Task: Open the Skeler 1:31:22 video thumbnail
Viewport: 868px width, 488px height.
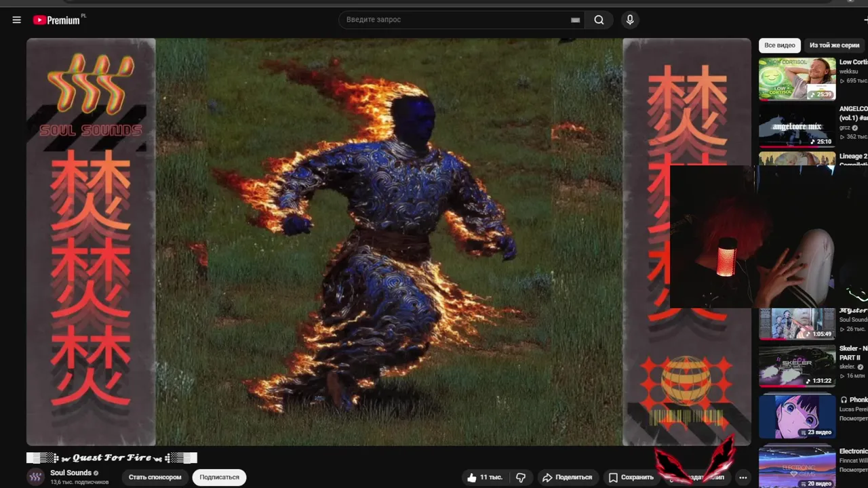Action: click(797, 365)
